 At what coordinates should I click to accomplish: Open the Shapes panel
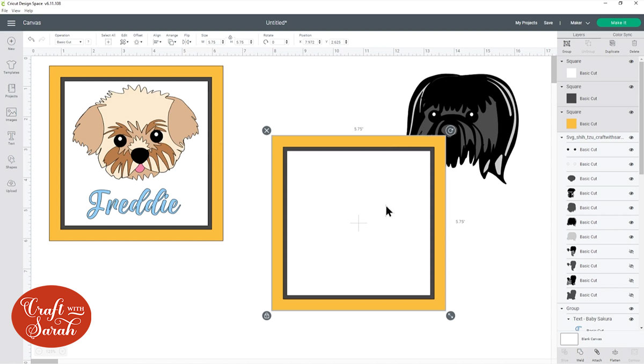tap(11, 161)
